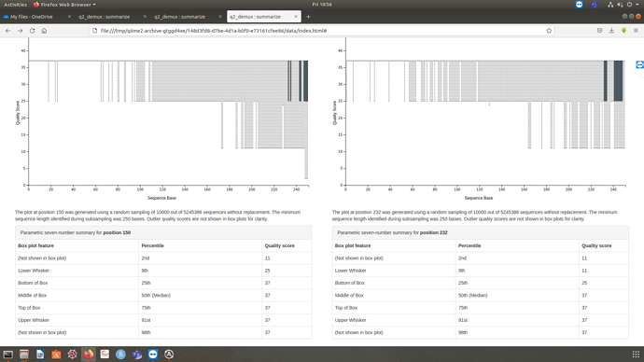Click "Sequence Base" label under right plot
Image resolution: width=644 pixels, height=362 pixels.
tap(479, 198)
